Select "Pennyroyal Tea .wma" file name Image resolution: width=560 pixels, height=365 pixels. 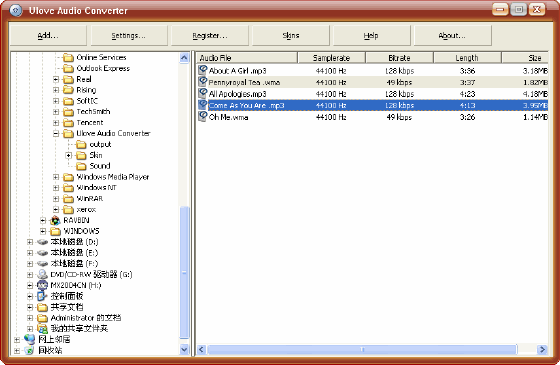click(244, 82)
